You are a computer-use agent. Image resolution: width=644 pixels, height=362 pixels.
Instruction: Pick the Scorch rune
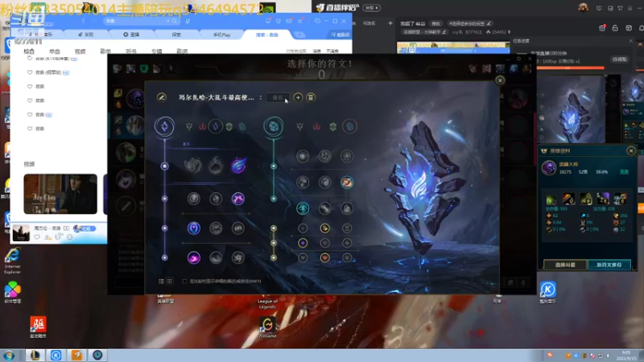tap(193, 257)
